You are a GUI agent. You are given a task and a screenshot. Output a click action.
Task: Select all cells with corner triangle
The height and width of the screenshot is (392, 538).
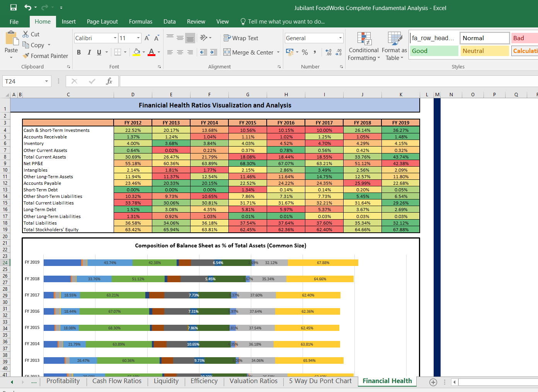[x=7, y=95]
